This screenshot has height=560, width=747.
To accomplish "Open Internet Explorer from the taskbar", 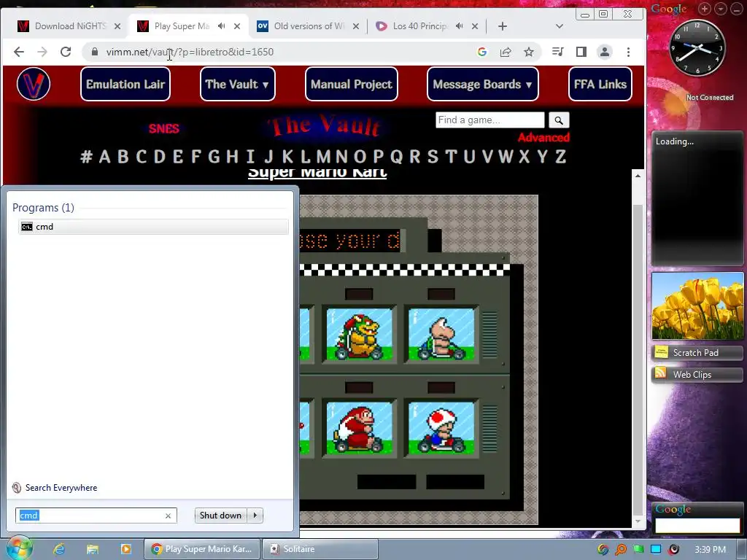I will pyautogui.click(x=59, y=549).
